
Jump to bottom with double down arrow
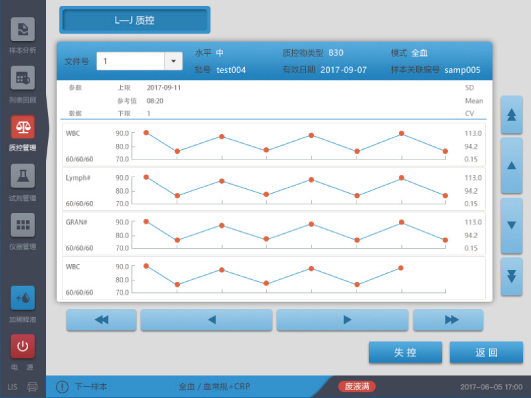click(x=511, y=276)
